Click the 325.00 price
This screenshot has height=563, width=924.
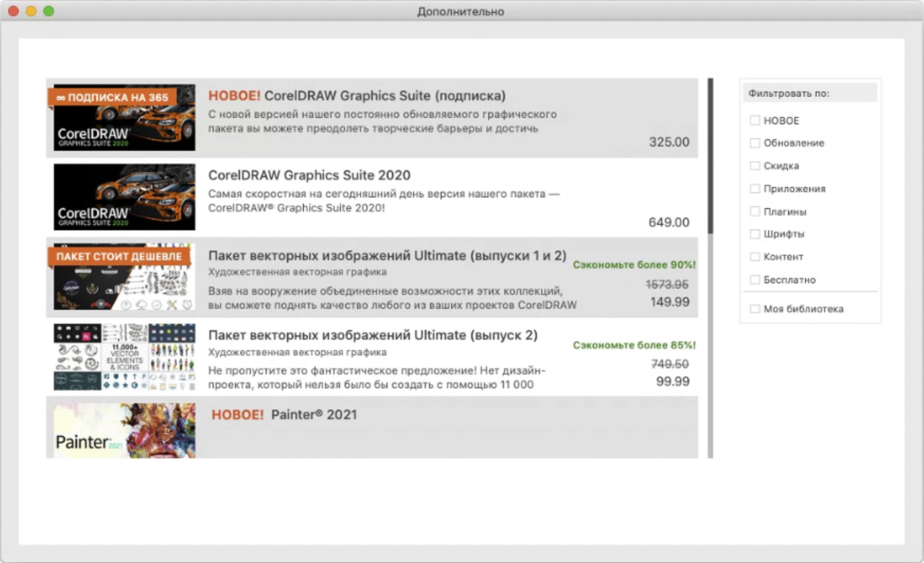(x=669, y=142)
